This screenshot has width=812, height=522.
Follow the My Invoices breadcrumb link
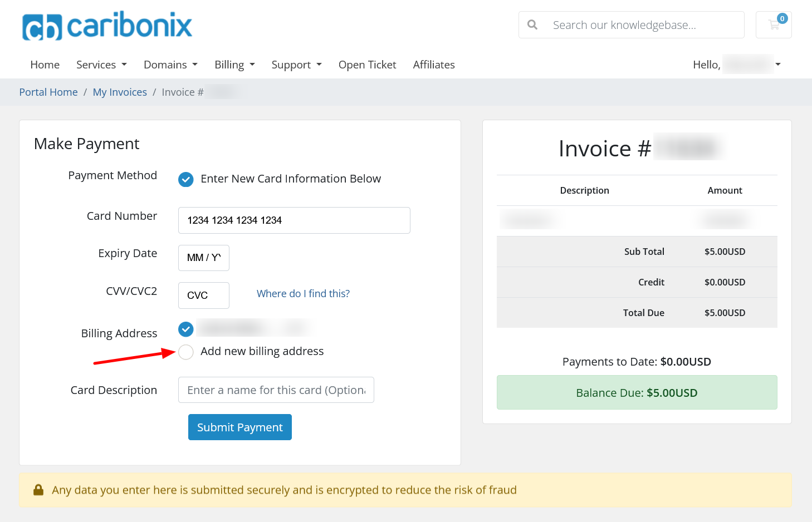tap(120, 92)
